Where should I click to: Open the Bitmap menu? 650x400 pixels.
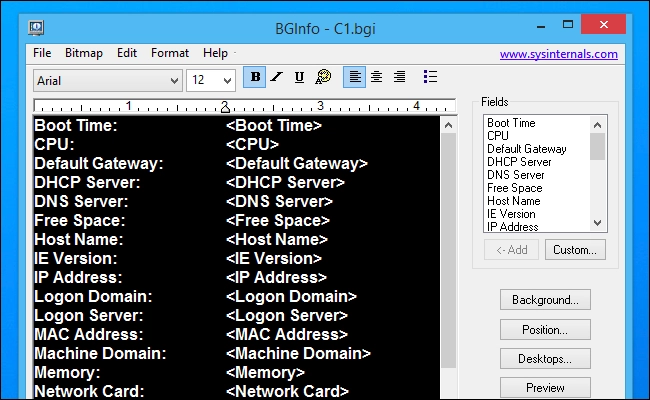click(x=84, y=53)
